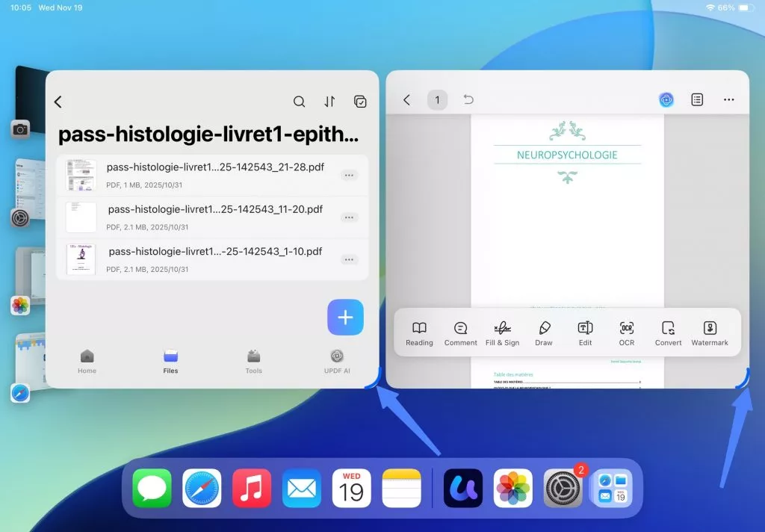Open the Convert tool
The image size is (765, 532).
(667, 332)
